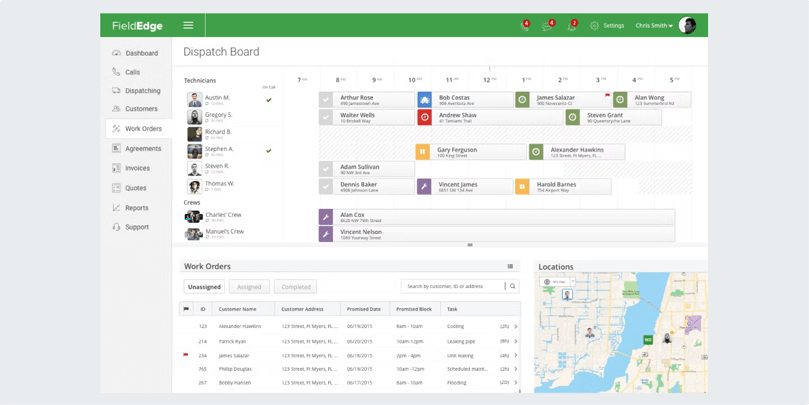The width and height of the screenshot is (809, 405).
Task: Click the wrench icon on Alan Cox job
Action: tap(326, 217)
